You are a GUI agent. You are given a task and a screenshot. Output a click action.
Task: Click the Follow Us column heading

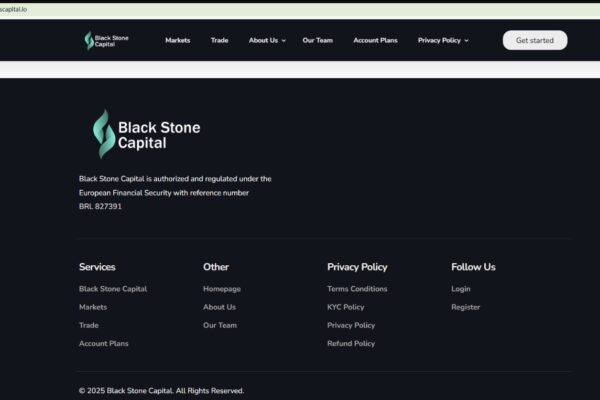473,267
